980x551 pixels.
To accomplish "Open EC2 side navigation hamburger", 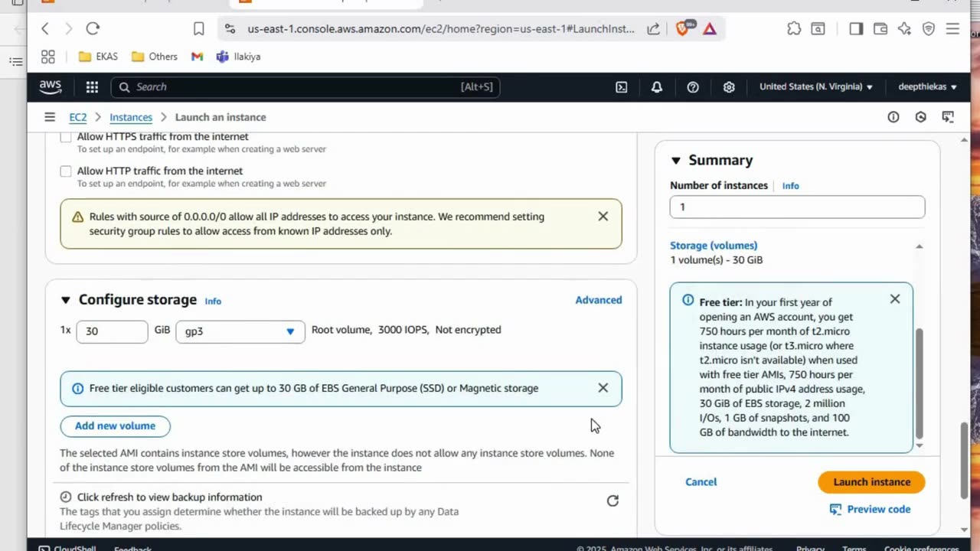I will tap(50, 117).
